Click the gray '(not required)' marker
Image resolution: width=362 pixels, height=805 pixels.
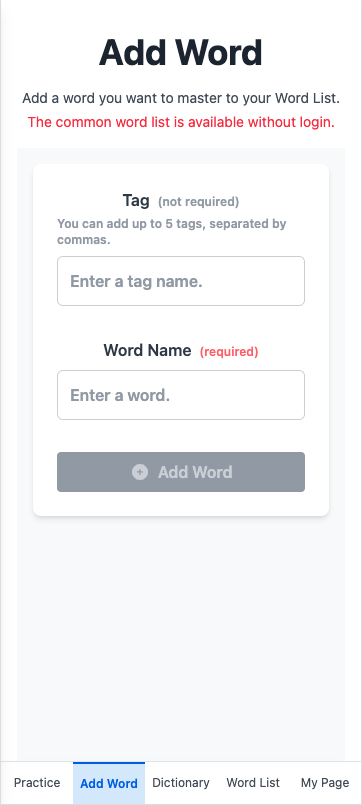click(198, 202)
